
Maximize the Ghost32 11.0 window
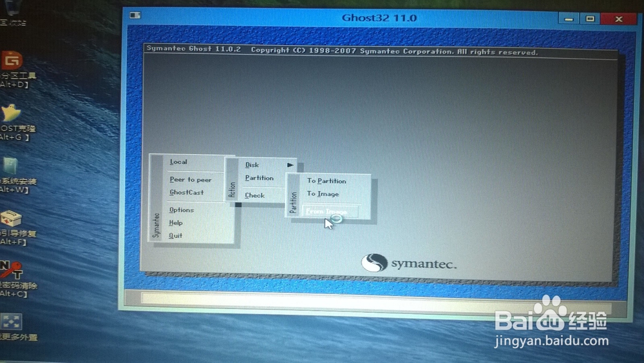tap(590, 19)
